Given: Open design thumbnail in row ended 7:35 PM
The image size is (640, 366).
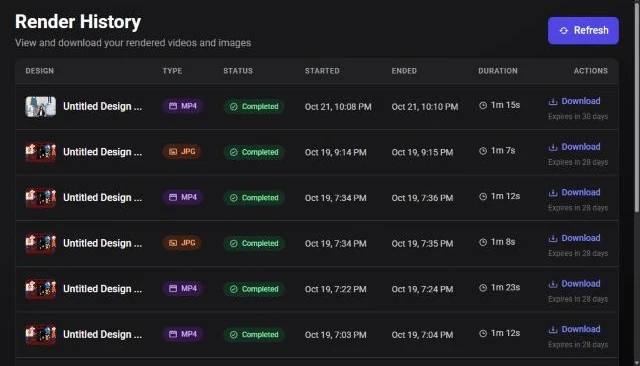Looking at the screenshot, I should click(x=41, y=244).
